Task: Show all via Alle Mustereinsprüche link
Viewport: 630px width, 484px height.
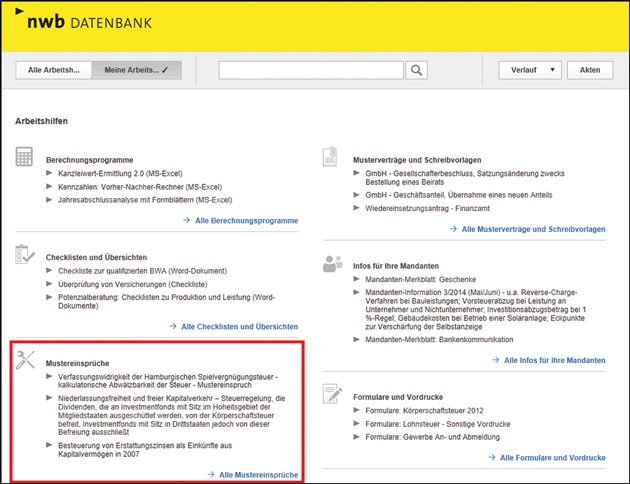Action: 254,474
